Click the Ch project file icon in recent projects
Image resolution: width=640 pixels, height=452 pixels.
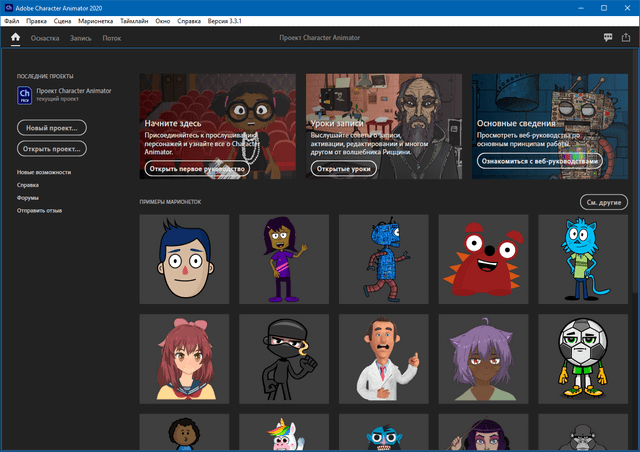(25, 95)
